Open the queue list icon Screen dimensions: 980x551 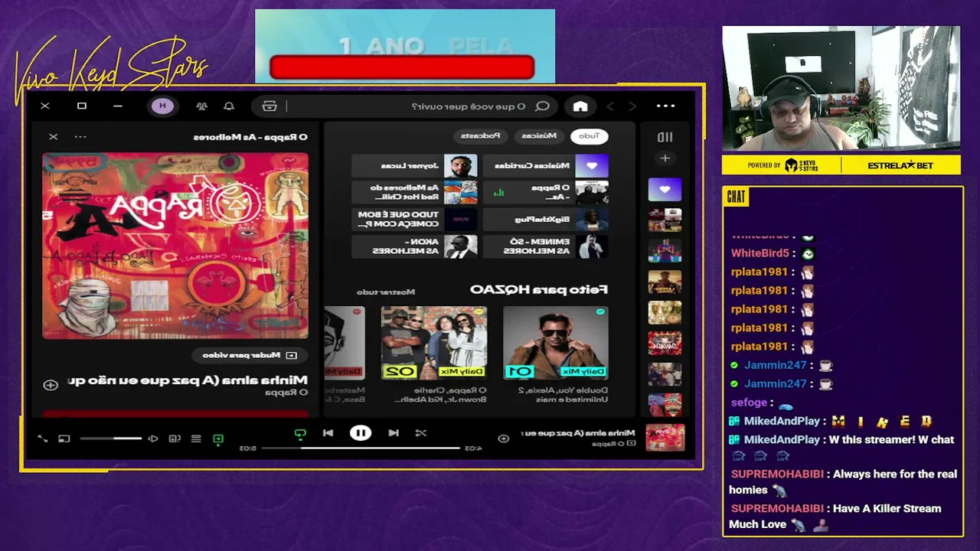tap(196, 439)
